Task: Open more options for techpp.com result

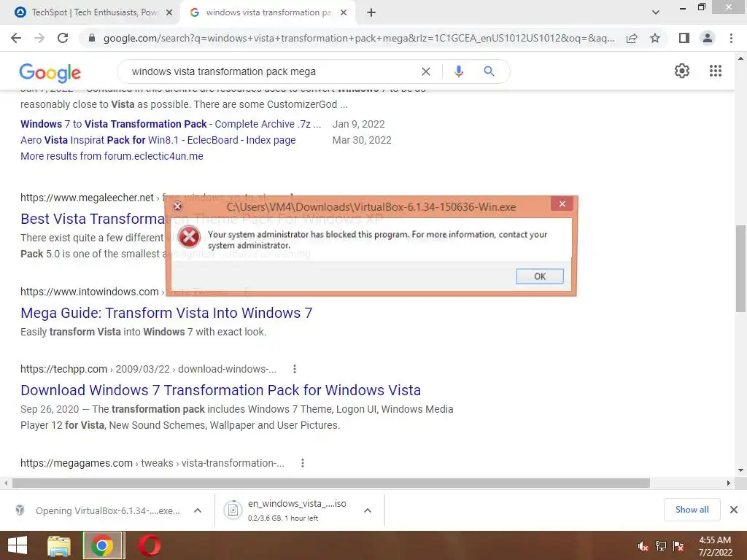Action: pyautogui.click(x=295, y=369)
